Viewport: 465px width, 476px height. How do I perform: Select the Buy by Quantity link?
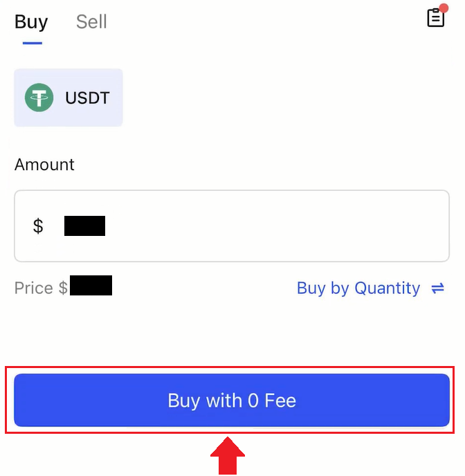coord(358,289)
